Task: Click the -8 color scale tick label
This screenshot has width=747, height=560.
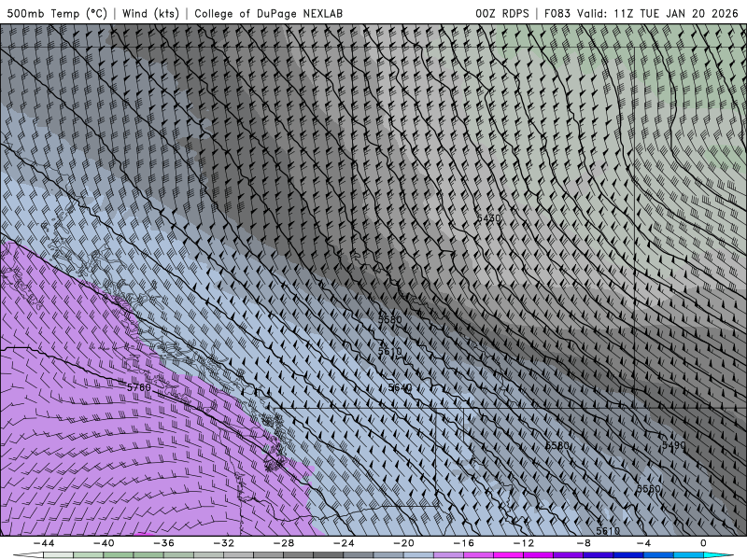Action: click(585, 543)
